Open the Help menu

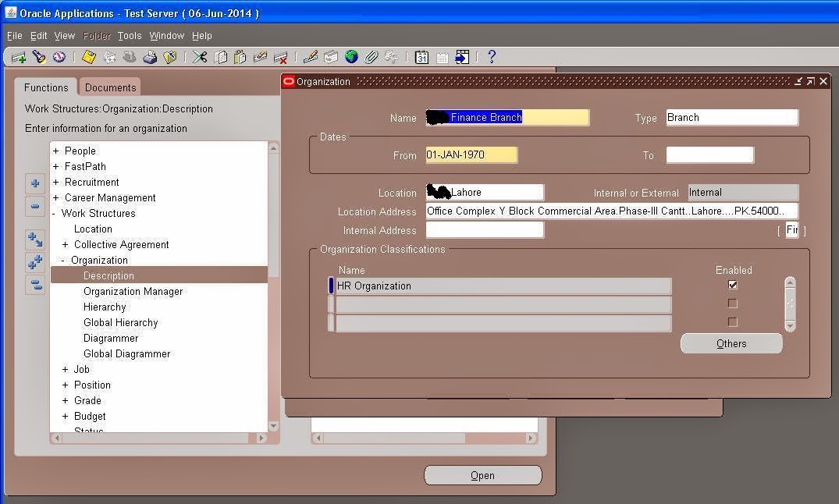point(201,36)
